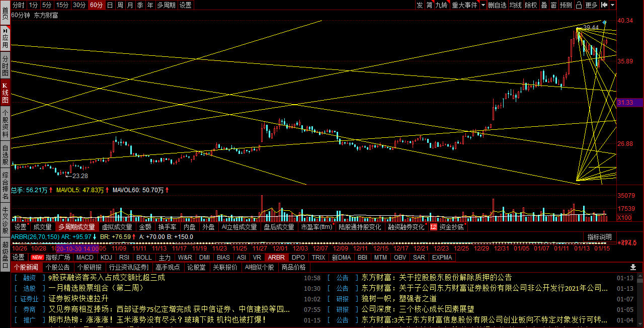This screenshot has height=328, width=644.
Task: Click the 窗 window option
Action: (553, 5)
